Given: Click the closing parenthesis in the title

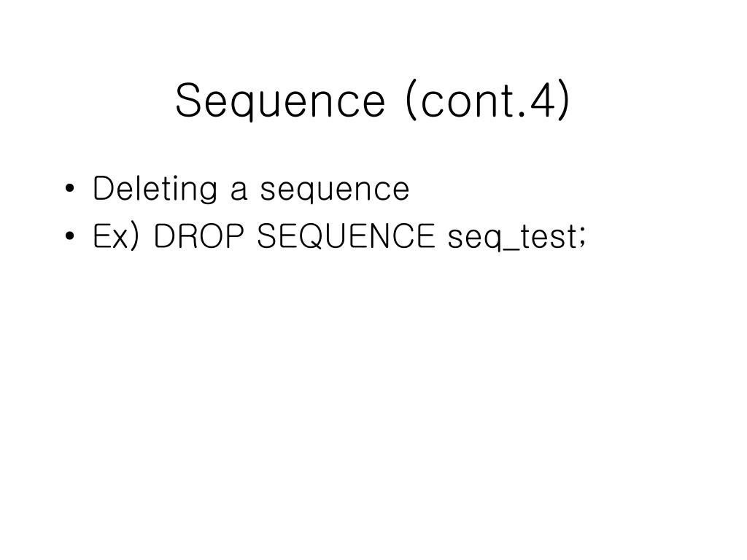Looking at the screenshot, I should [564, 100].
